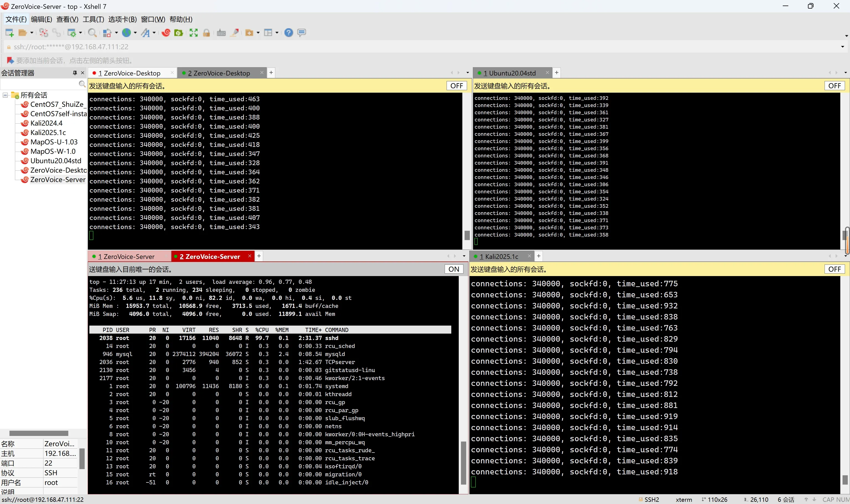This screenshot has height=504, width=850.
Task: Add new tab next to Ubuntu20.04std
Action: click(556, 72)
